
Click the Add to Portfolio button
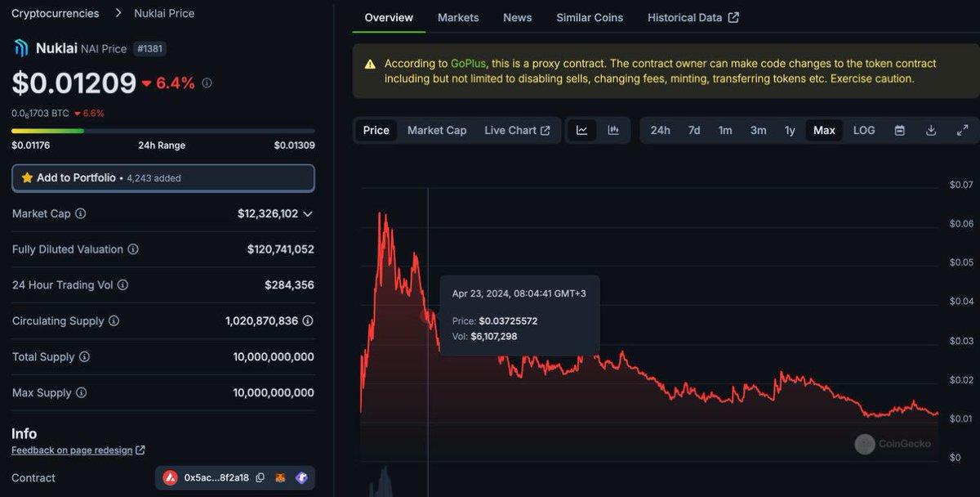[163, 177]
